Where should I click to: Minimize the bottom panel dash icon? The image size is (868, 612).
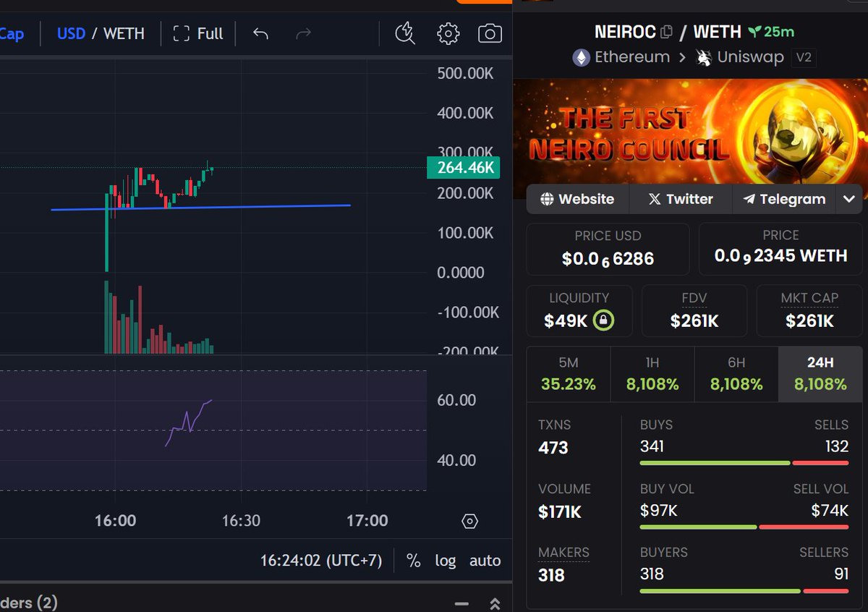[x=461, y=603]
